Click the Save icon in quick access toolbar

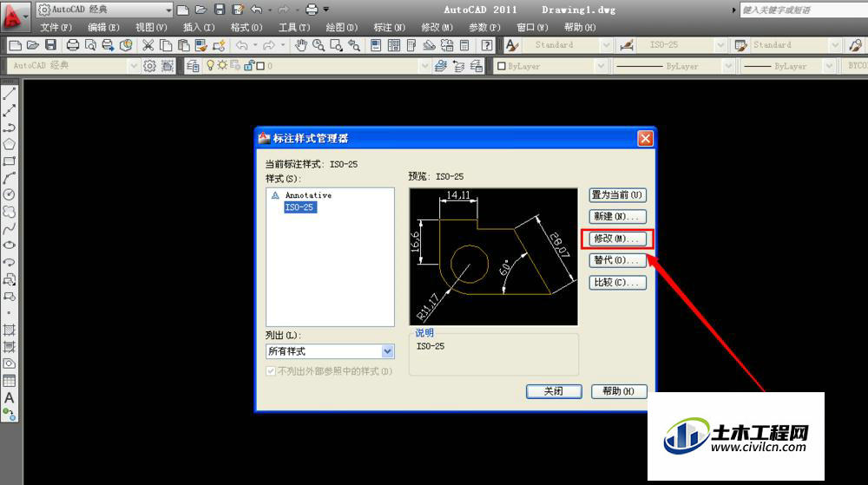click(220, 10)
